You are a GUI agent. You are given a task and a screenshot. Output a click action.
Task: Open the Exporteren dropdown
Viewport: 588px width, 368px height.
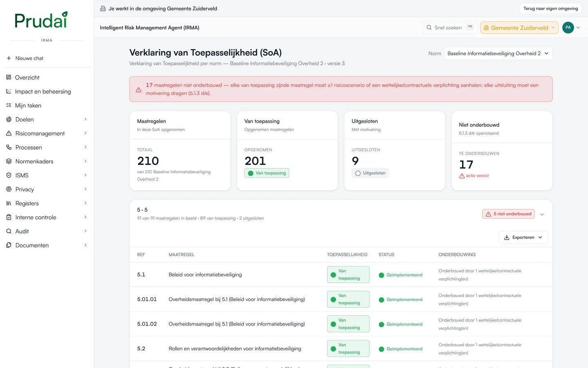pyautogui.click(x=523, y=237)
